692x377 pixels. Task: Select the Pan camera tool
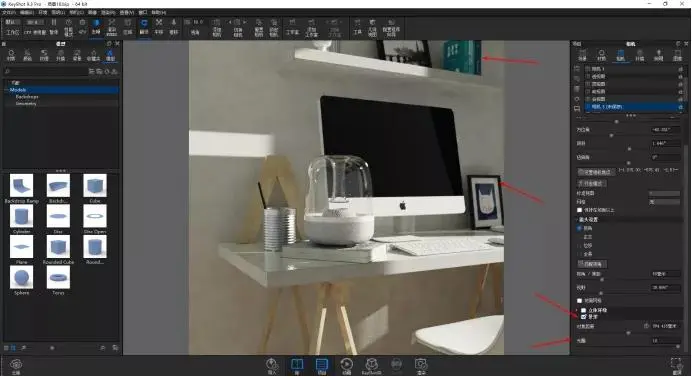(159, 27)
